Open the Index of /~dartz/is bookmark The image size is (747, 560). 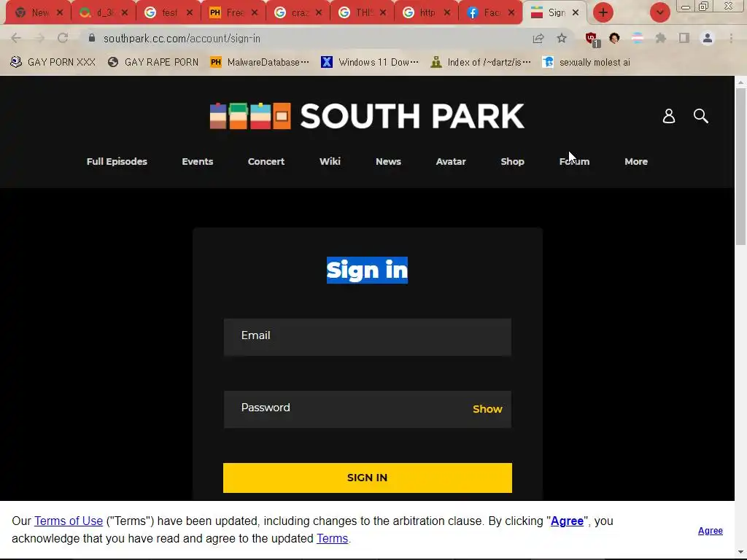point(480,63)
